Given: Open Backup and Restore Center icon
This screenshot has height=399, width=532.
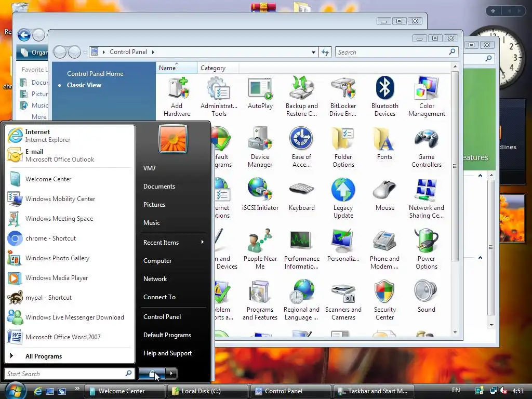Looking at the screenshot, I should pos(302,97).
